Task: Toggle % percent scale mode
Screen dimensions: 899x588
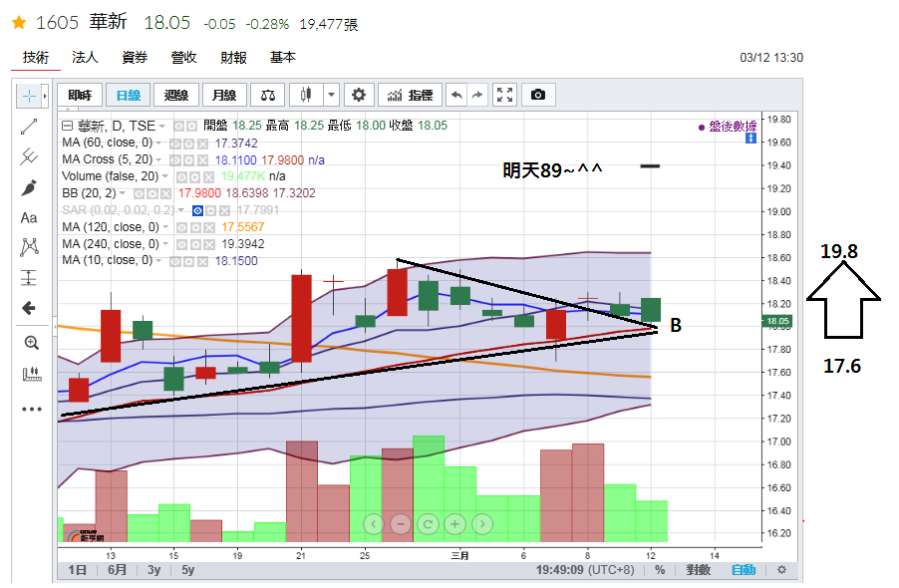Action: pyautogui.click(x=660, y=570)
